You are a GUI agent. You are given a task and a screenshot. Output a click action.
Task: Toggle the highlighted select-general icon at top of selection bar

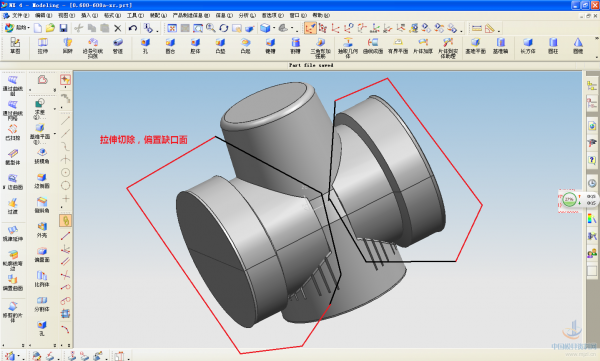pyautogui.click(x=65, y=79)
